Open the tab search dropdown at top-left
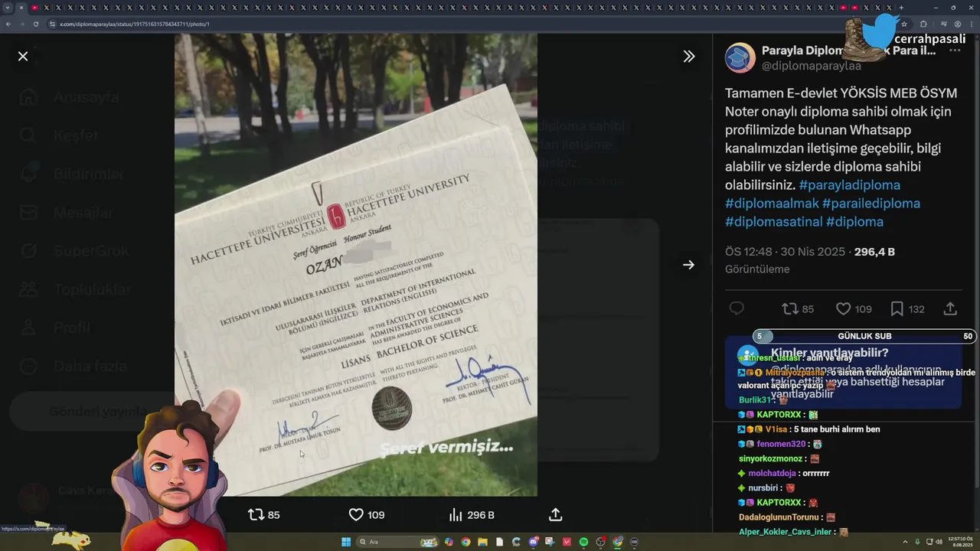980x551 pixels. [x=8, y=8]
